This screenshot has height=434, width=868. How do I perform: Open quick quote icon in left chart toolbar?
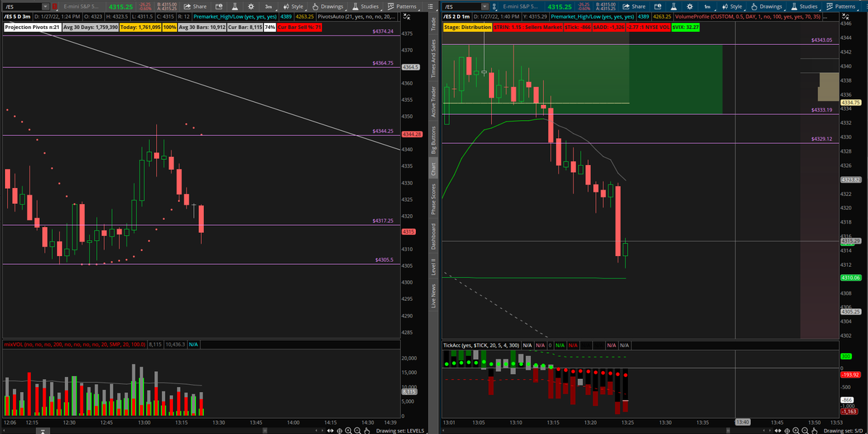(219, 7)
